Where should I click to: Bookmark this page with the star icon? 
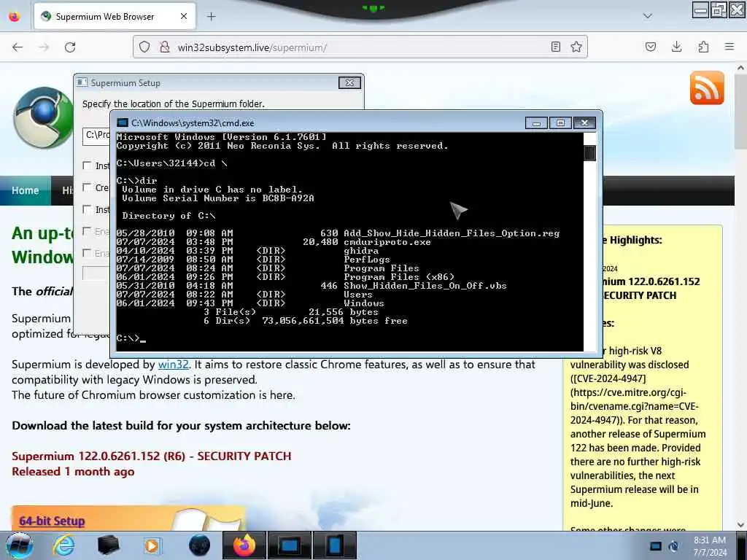[576, 47]
